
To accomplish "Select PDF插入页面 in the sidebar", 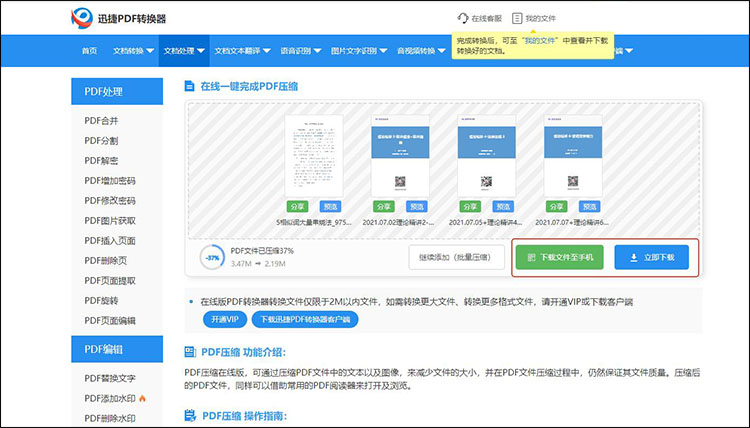I will pyautogui.click(x=110, y=241).
